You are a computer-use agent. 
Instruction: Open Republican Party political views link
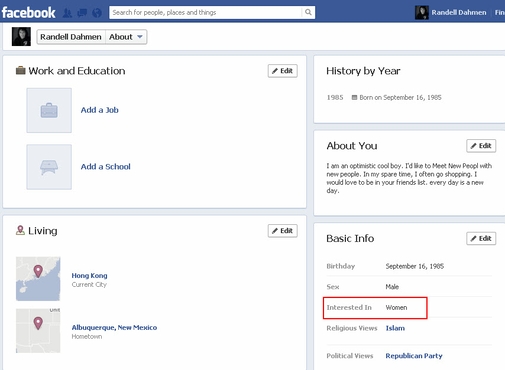pos(414,356)
